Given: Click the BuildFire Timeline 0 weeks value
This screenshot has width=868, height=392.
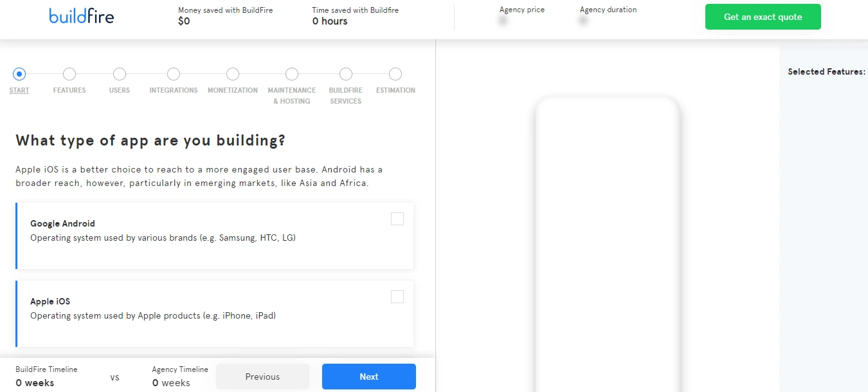Looking at the screenshot, I should [x=35, y=383].
